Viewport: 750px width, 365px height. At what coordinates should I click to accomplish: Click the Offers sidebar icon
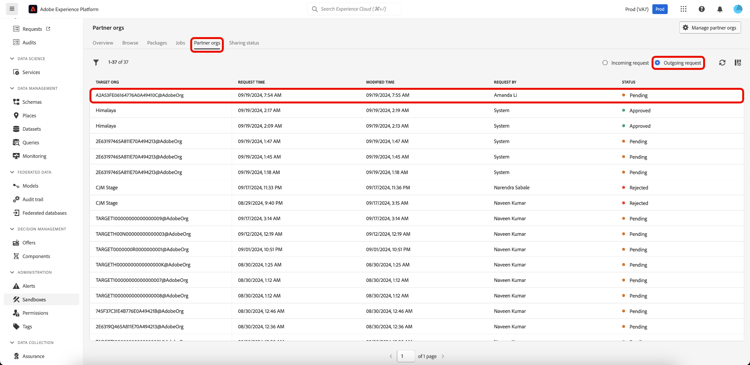point(16,243)
